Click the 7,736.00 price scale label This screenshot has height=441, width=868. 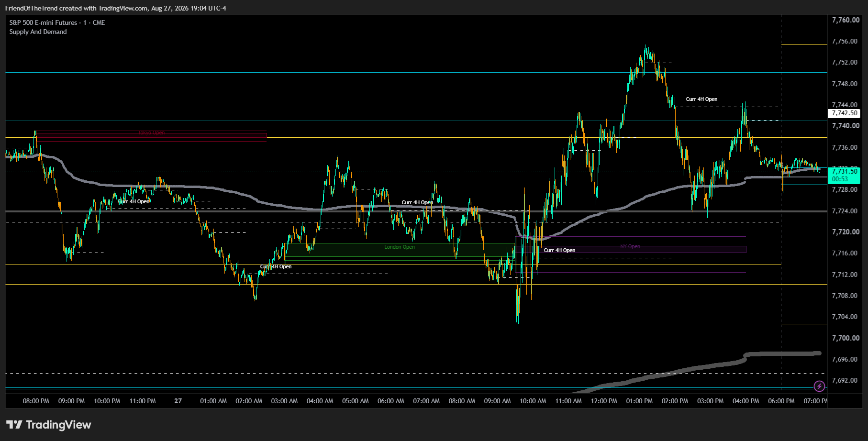point(845,147)
